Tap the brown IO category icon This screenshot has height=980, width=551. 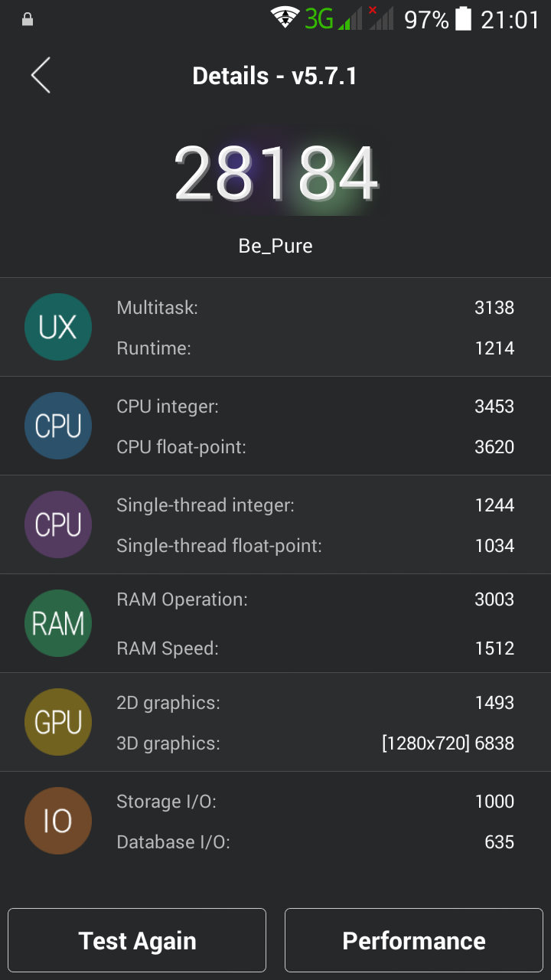tap(58, 821)
